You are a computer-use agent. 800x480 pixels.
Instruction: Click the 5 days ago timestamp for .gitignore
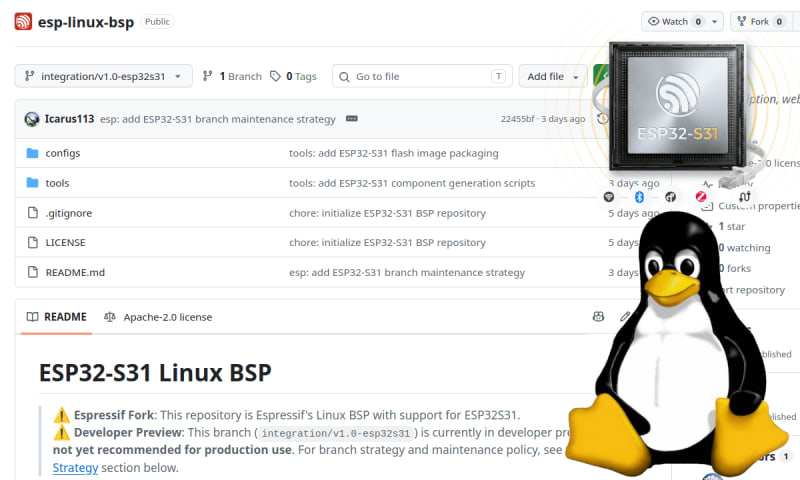(x=633, y=213)
